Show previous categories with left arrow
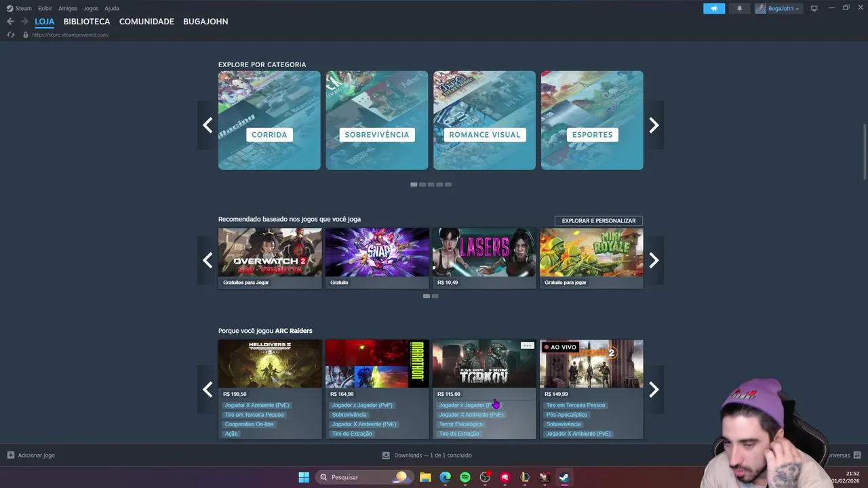Screen dimensions: 868x488 click(x=208, y=125)
